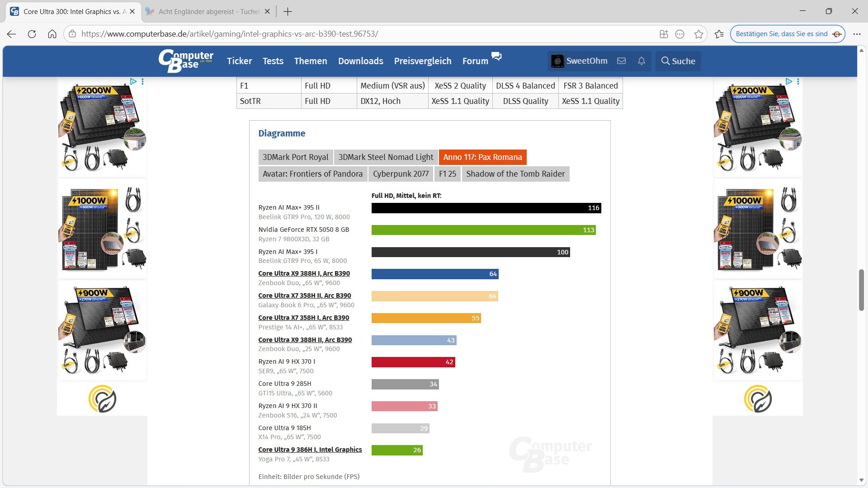Image resolution: width=868 pixels, height=488 pixels.
Task: Open the right ad options menu dots
Action: point(798,81)
